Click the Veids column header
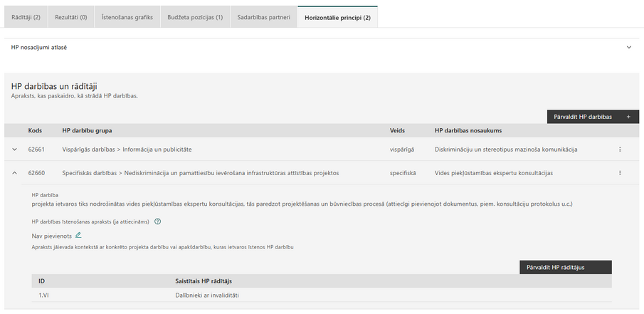Screen dimensions: 644x314 click(x=397, y=130)
